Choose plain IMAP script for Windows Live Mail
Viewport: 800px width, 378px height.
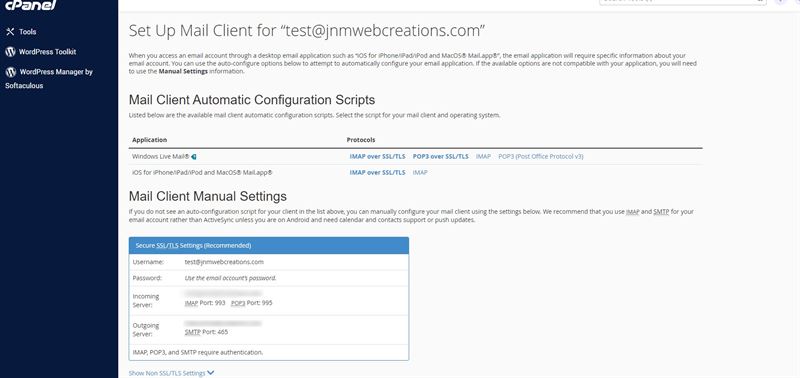coord(483,157)
